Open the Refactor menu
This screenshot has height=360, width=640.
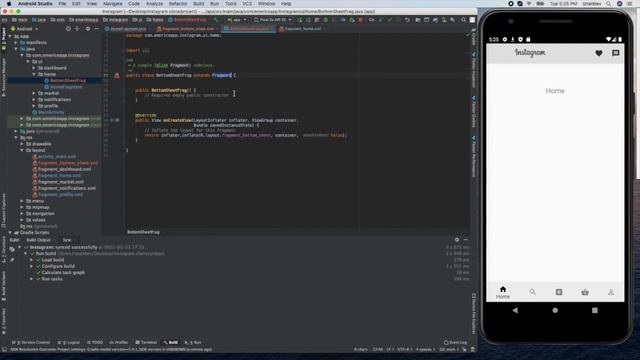coord(178,4)
